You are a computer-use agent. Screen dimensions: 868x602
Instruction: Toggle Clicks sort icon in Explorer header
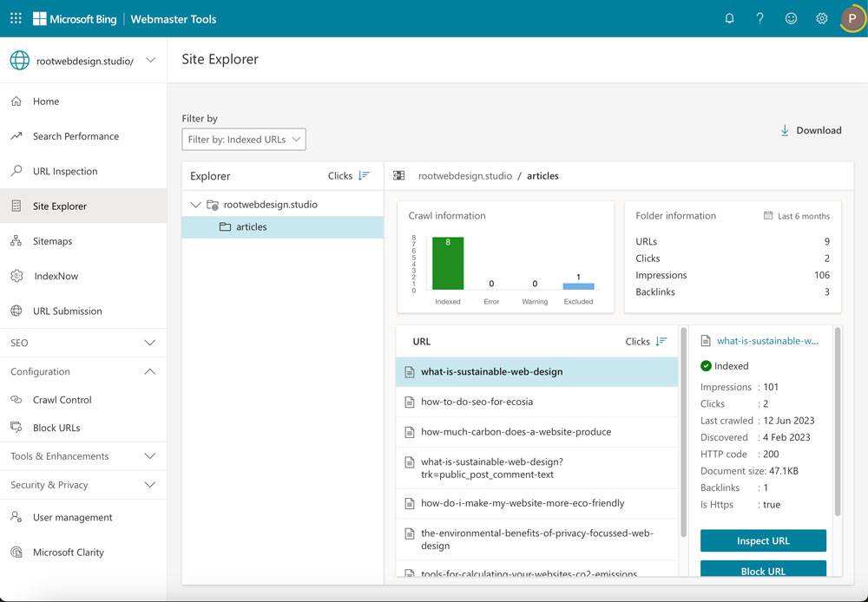364,175
